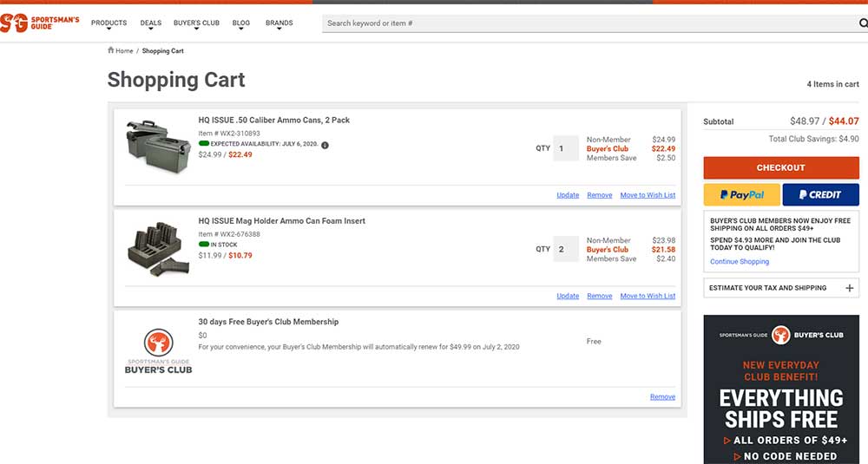
Task: Click the 30 days Free Buyer's Club Membership title
Action: (x=268, y=321)
